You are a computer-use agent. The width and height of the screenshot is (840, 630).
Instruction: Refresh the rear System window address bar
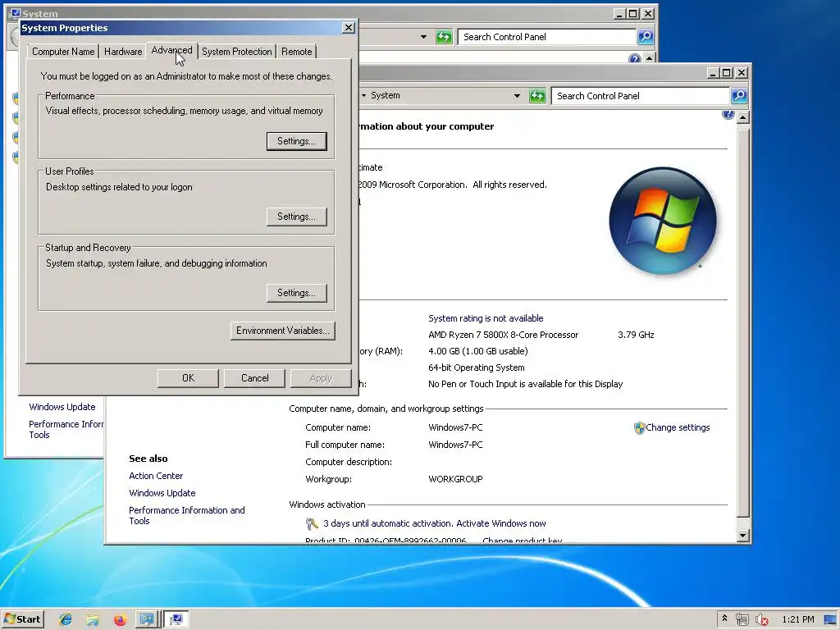click(444, 37)
